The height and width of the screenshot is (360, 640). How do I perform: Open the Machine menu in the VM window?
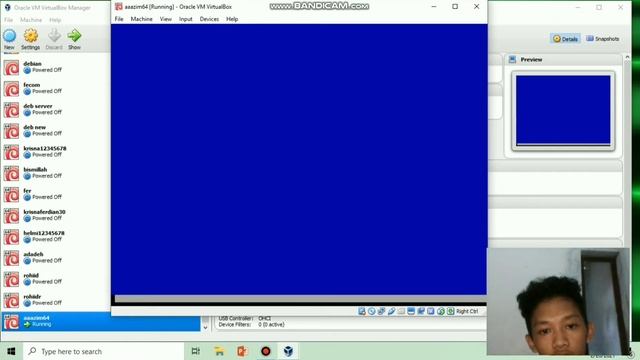click(x=141, y=19)
